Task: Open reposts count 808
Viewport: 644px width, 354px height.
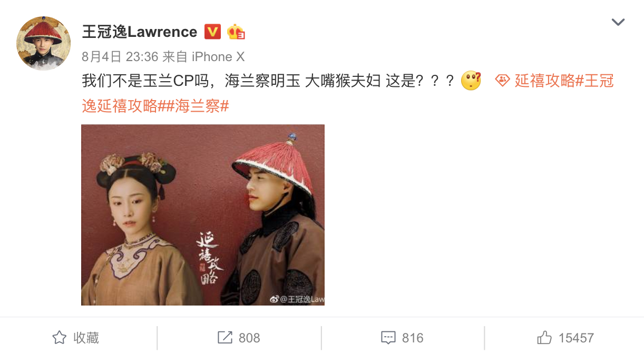Action: click(x=249, y=338)
